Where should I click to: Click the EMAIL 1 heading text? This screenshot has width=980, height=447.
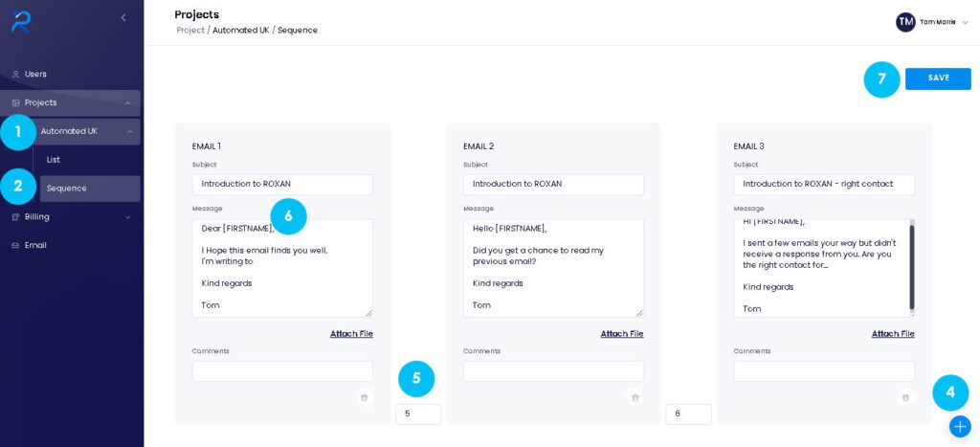(x=207, y=146)
